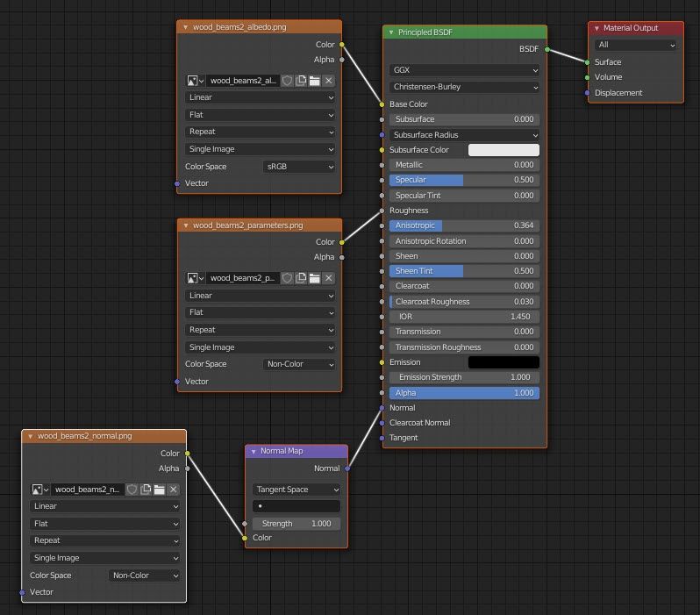The height and width of the screenshot is (615, 700).
Task: Click new image icon in albedo node
Action: [x=300, y=81]
